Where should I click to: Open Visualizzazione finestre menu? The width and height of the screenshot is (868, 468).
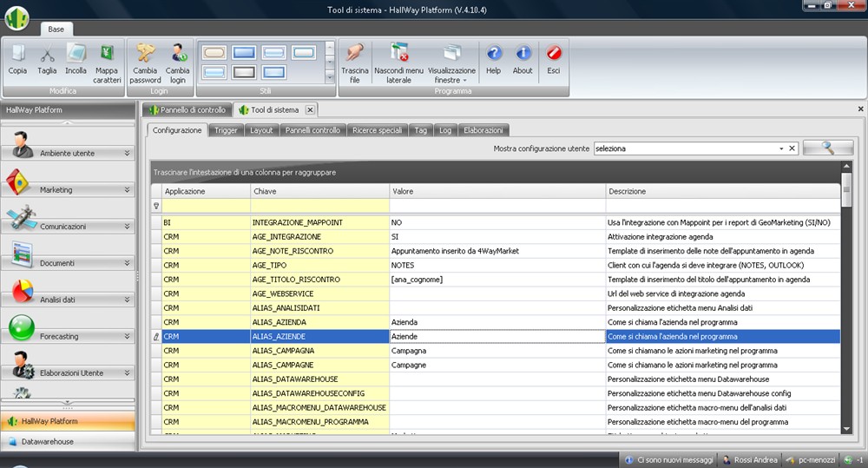451,63
